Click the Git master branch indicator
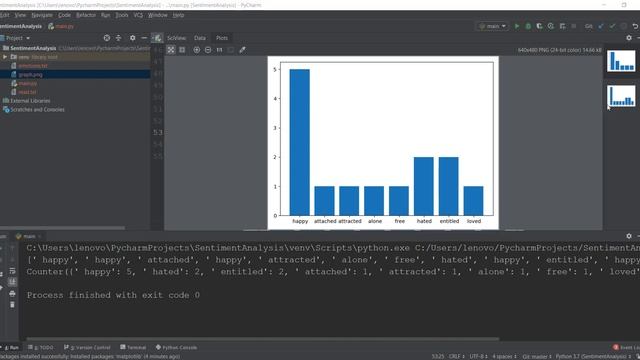Screen dimensions: 640x360 click(x=536, y=356)
